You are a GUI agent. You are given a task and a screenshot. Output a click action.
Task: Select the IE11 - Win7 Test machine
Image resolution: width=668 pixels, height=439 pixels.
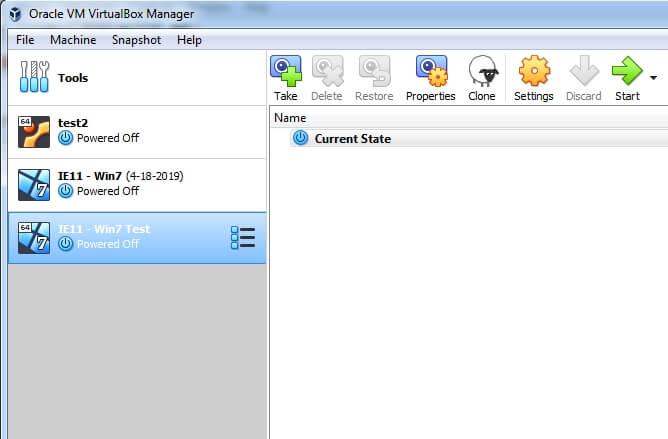coord(137,238)
